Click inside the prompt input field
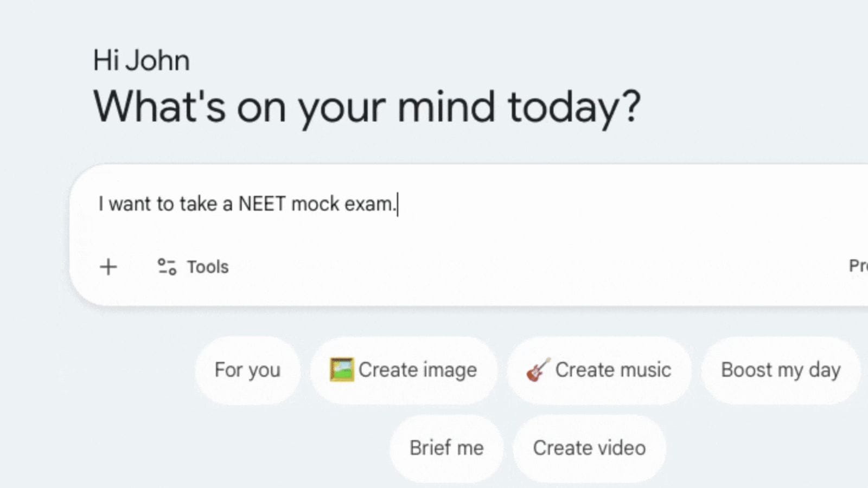The height and width of the screenshot is (488, 868). point(434,204)
